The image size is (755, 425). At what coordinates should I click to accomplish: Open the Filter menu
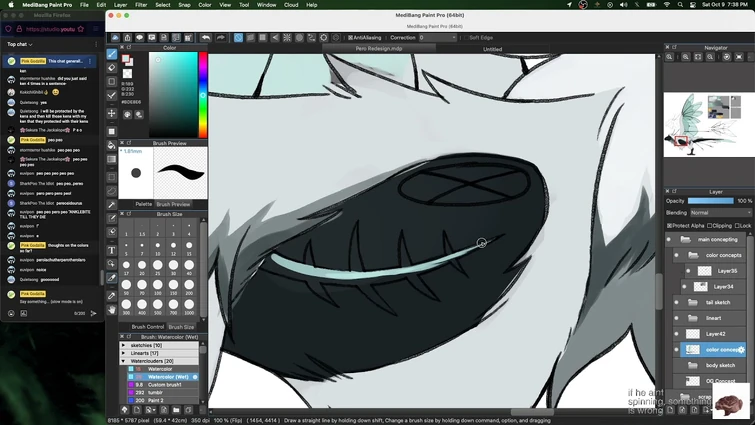(141, 5)
